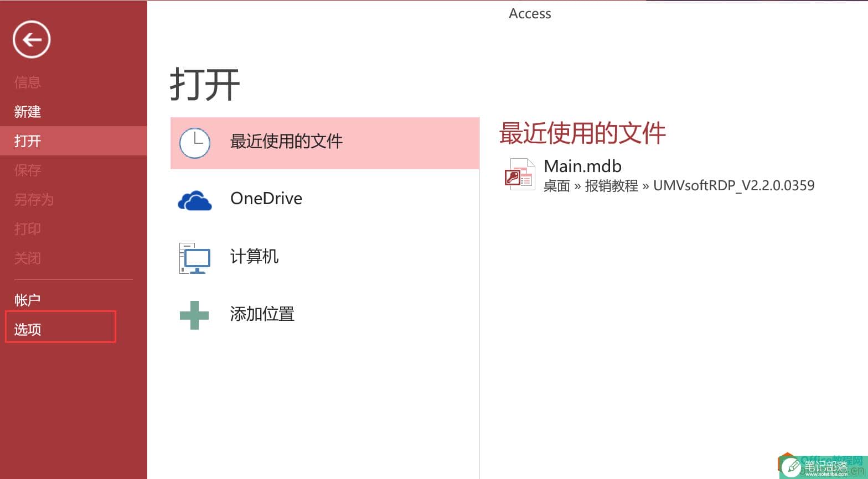Click the Main.mdb database file icon
The width and height of the screenshot is (868, 479).
[x=520, y=174]
